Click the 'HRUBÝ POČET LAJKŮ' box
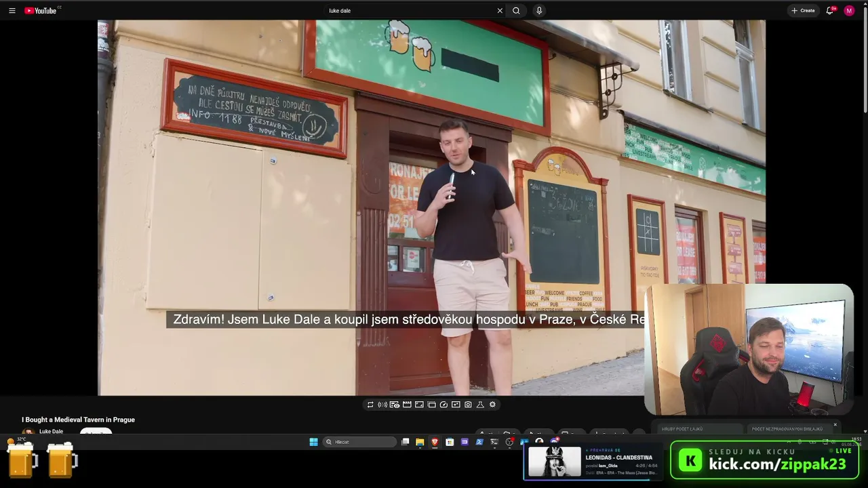The image size is (868, 488). click(x=700, y=429)
